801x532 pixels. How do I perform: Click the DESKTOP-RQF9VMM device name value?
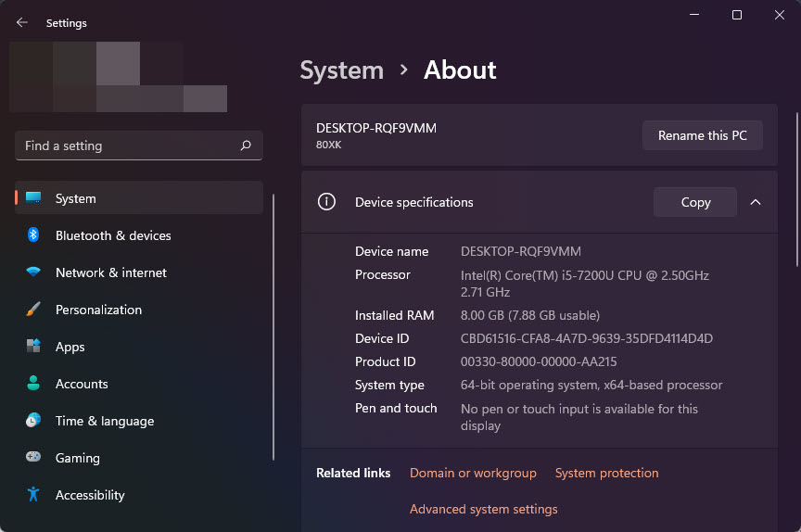(520, 251)
